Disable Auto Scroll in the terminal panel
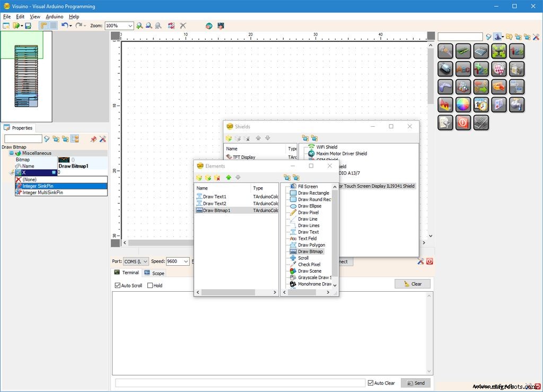543x392 pixels. (x=117, y=285)
